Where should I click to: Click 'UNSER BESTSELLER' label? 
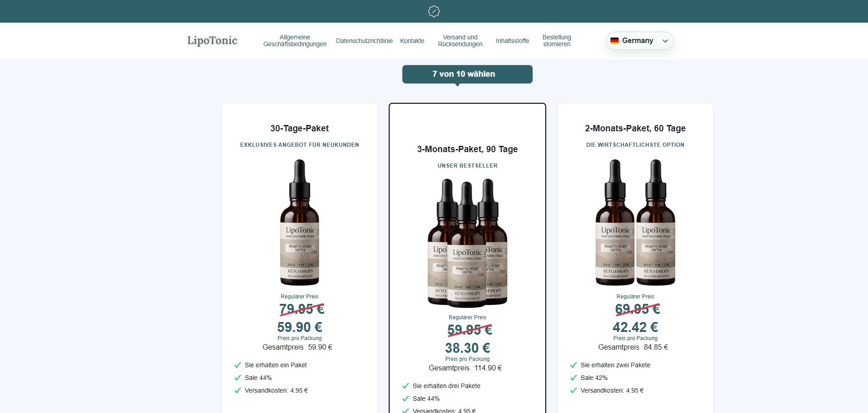click(x=467, y=166)
